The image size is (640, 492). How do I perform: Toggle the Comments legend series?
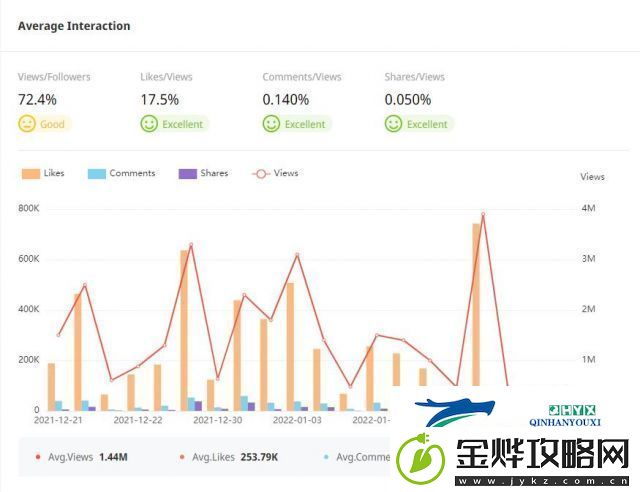121,173
